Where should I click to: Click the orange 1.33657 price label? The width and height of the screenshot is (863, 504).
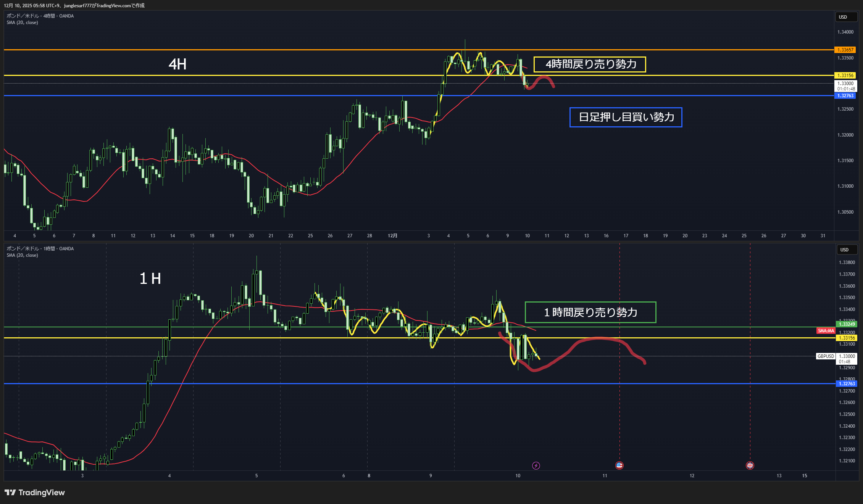coord(845,50)
